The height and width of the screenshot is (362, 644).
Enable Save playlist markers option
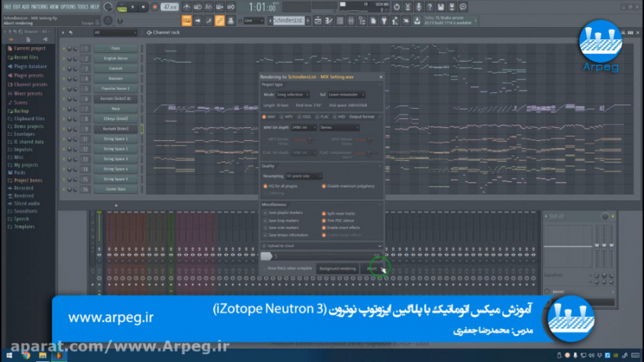tap(283, 213)
